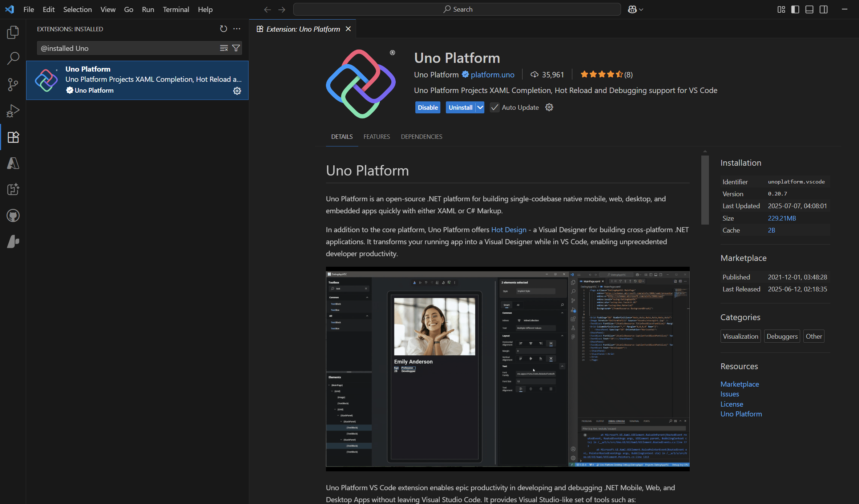The height and width of the screenshot is (504, 859).
Task: Switch to the FEATURES tab
Action: [x=377, y=137]
